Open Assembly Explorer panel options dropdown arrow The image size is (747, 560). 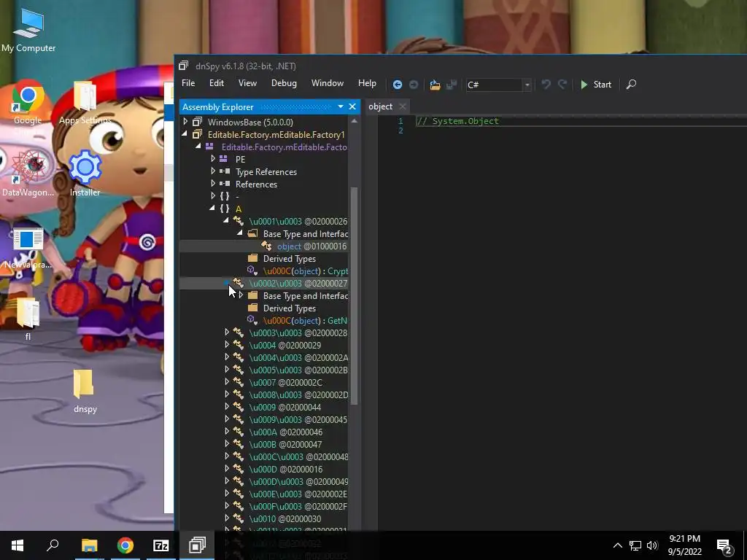click(x=341, y=106)
